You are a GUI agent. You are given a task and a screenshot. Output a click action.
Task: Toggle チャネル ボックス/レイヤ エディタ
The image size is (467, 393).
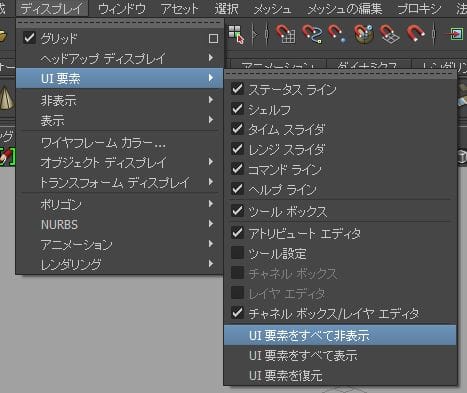pos(340,313)
